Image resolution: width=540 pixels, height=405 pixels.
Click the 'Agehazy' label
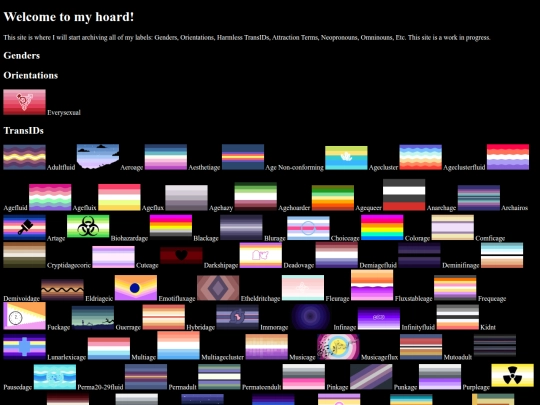click(x=221, y=208)
